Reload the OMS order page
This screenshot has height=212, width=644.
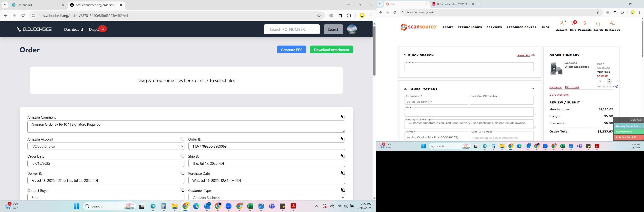point(23,16)
